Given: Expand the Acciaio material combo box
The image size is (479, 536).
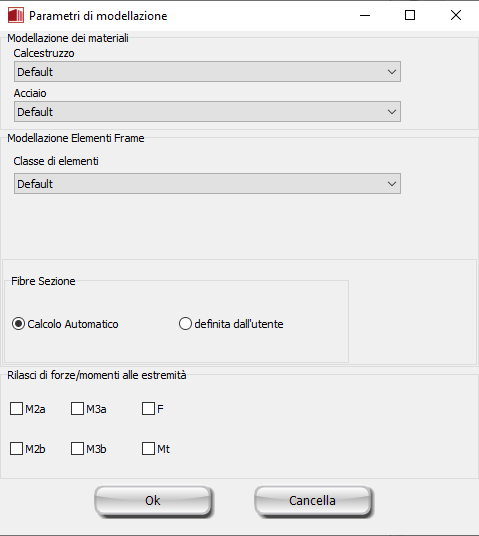Looking at the screenshot, I should (207, 111).
